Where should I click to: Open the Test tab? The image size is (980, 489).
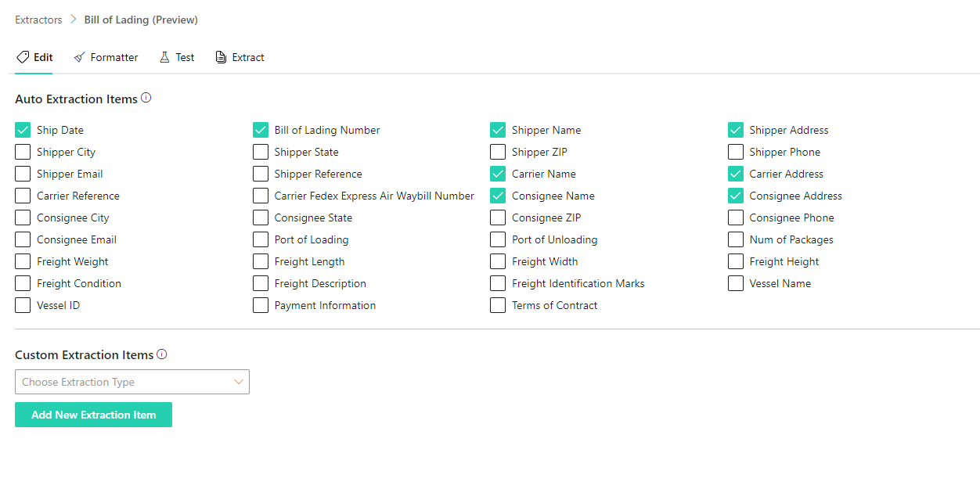(185, 57)
